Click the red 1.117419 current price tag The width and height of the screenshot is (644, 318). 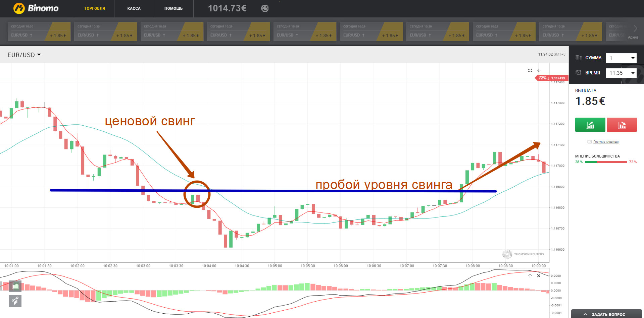[552, 78]
